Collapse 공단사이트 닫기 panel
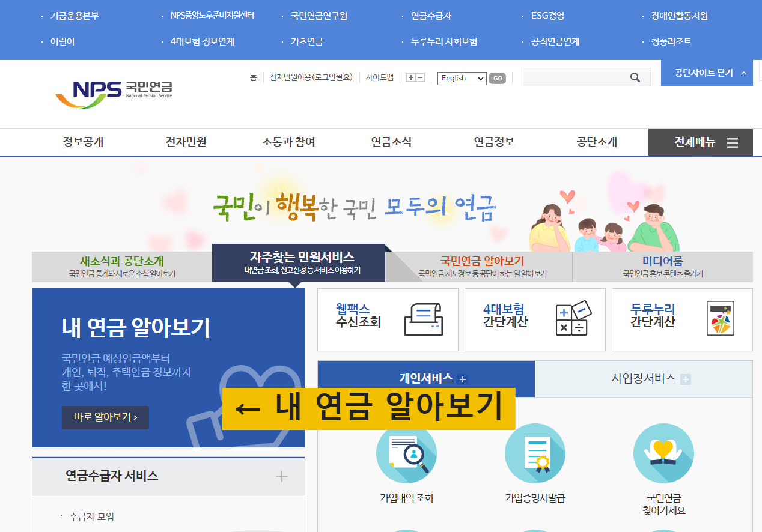This screenshot has height=532, width=762. [707, 73]
